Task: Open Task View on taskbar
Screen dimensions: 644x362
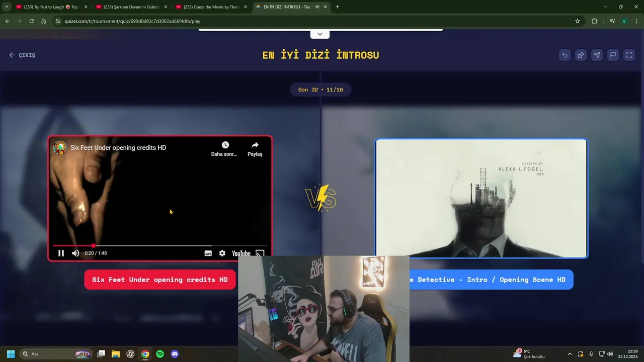Action: pyautogui.click(x=101, y=354)
